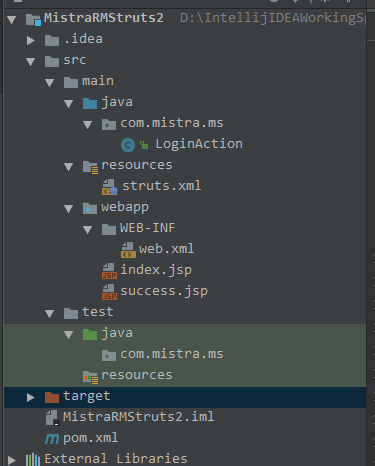
Task: Click the MistraRMStruts2 project module icon
Action: tap(33, 19)
